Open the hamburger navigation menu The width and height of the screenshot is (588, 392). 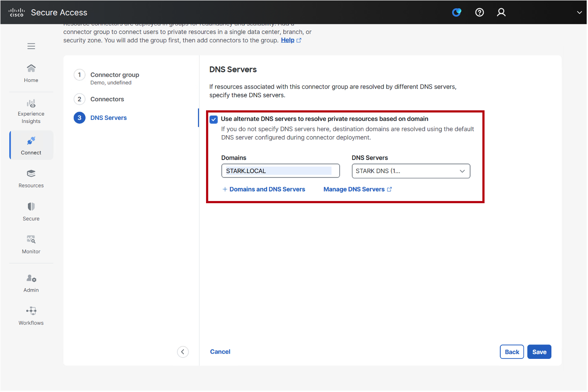pyautogui.click(x=31, y=46)
